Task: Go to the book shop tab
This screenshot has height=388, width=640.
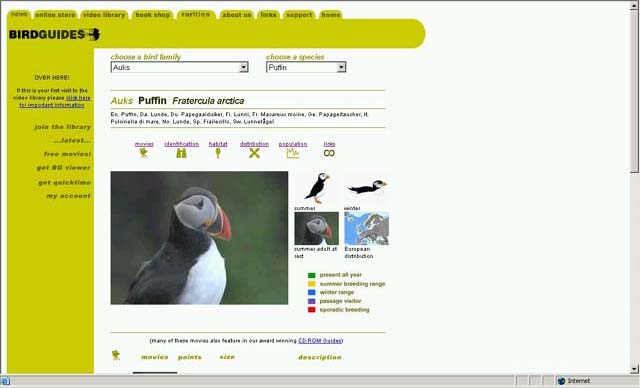Action: tap(153, 15)
